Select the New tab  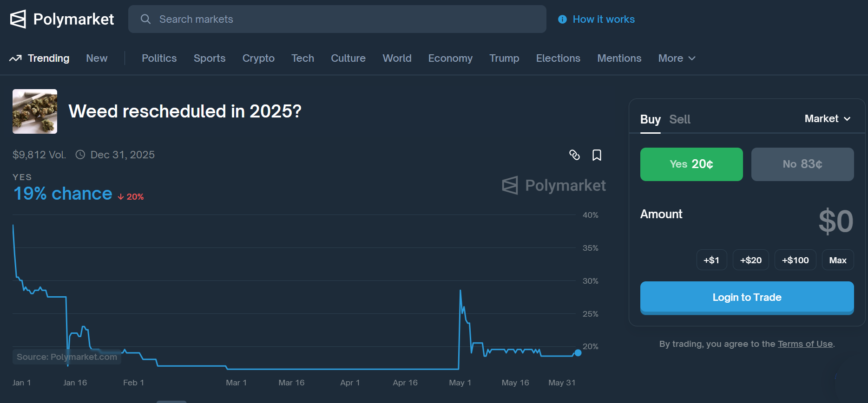click(97, 58)
